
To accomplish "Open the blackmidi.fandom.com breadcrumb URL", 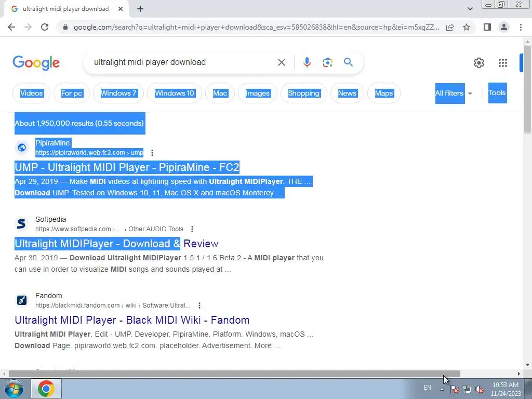I will [113, 305].
